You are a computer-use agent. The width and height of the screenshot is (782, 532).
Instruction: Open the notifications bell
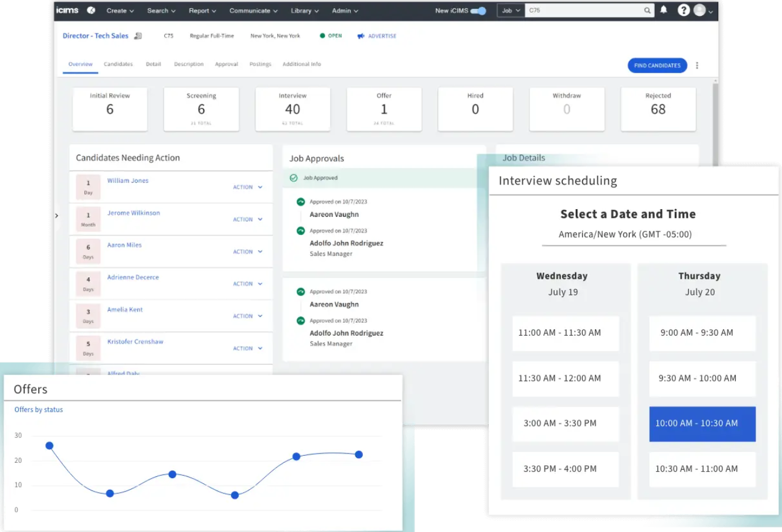[x=664, y=10]
